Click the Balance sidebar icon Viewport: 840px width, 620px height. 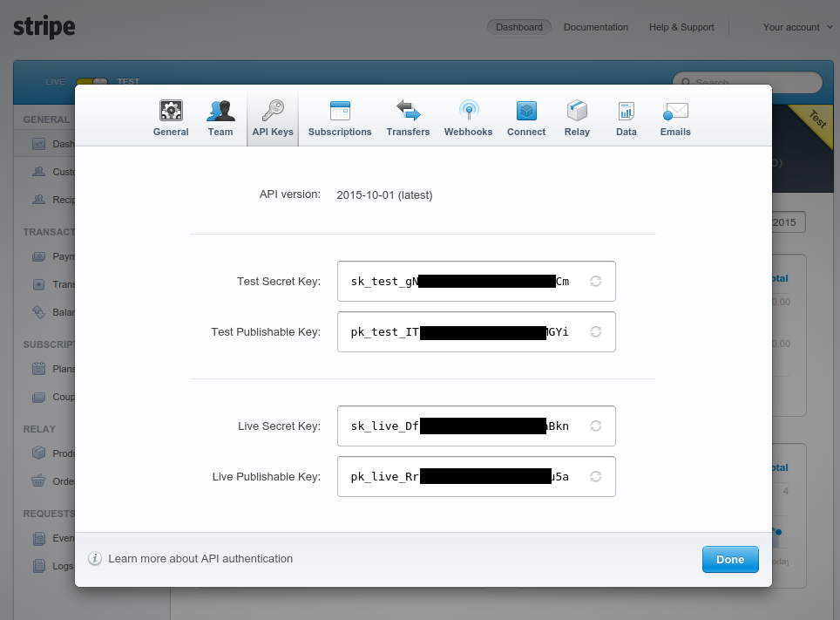pyautogui.click(x=38, y=312)
